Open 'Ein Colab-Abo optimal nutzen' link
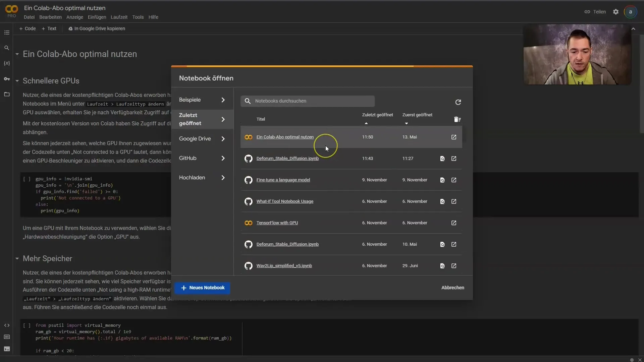 (x=285, y=137)
